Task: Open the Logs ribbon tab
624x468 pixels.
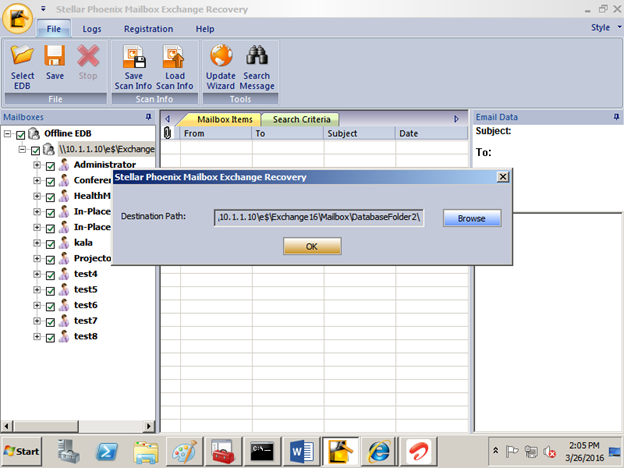Action: pyautogui.click(x=92, y=29)
